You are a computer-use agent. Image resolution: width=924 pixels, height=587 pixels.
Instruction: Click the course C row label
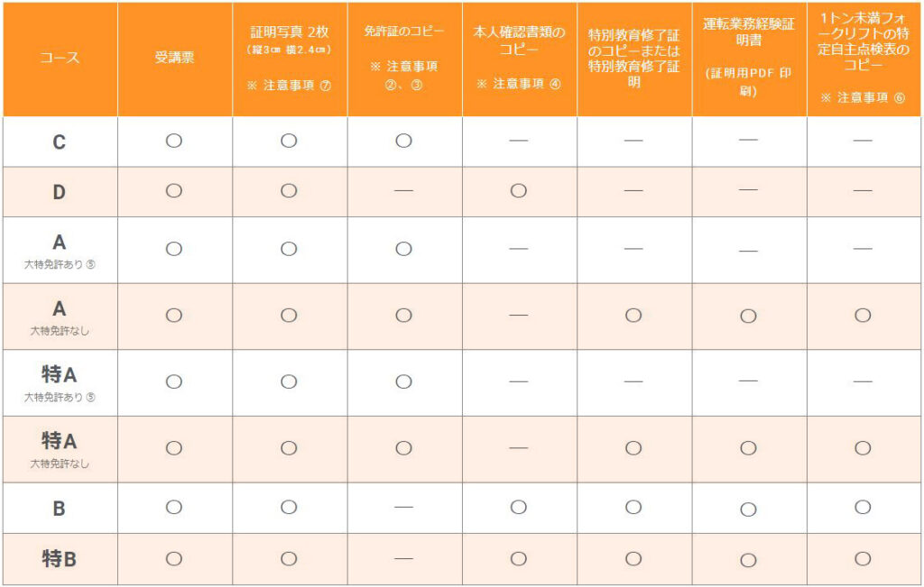pos(60,142)
